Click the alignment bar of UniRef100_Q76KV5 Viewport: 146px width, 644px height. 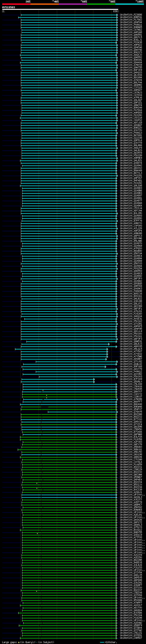coord(83,412)
